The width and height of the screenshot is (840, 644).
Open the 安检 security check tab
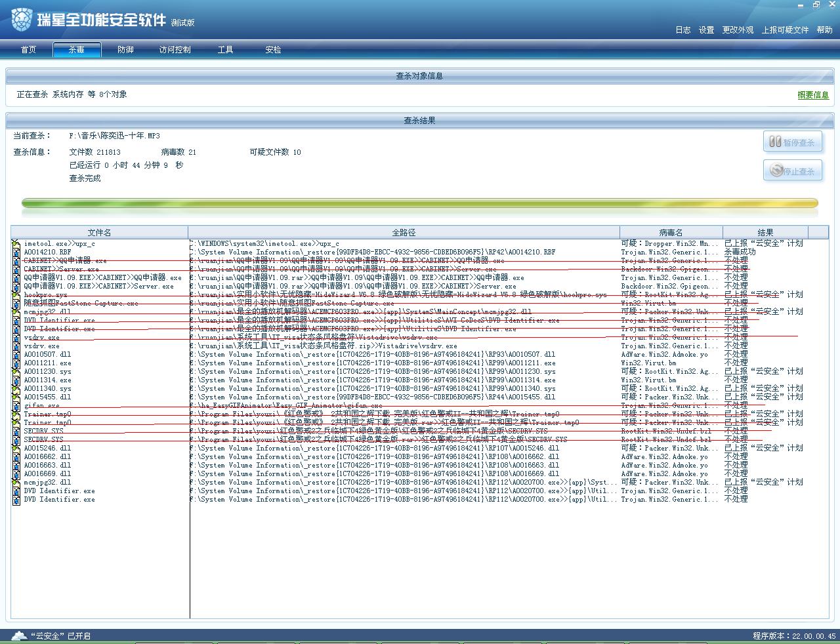pyautogui.click(x=273, y=50)
